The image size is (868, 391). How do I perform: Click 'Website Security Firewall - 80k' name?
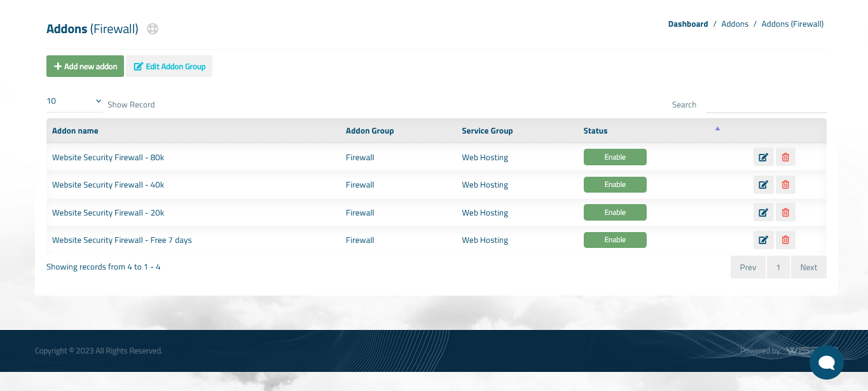point(108,158)
